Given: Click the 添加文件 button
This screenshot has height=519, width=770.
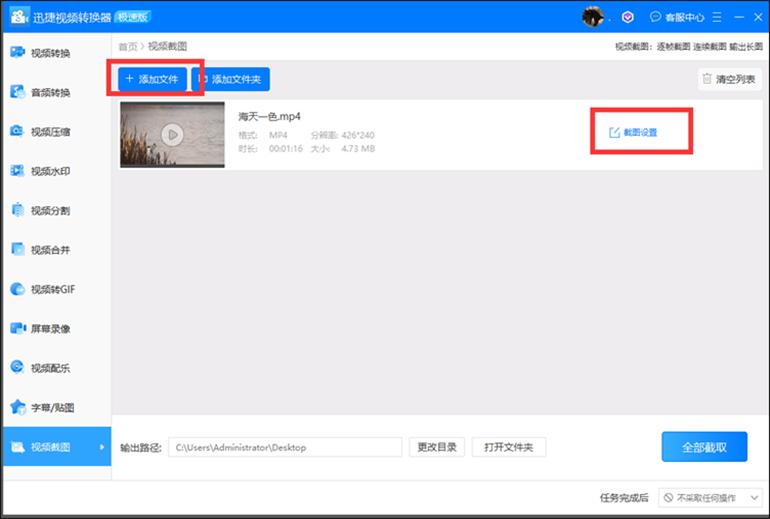Looking at the screenshot, I should 153,78.
